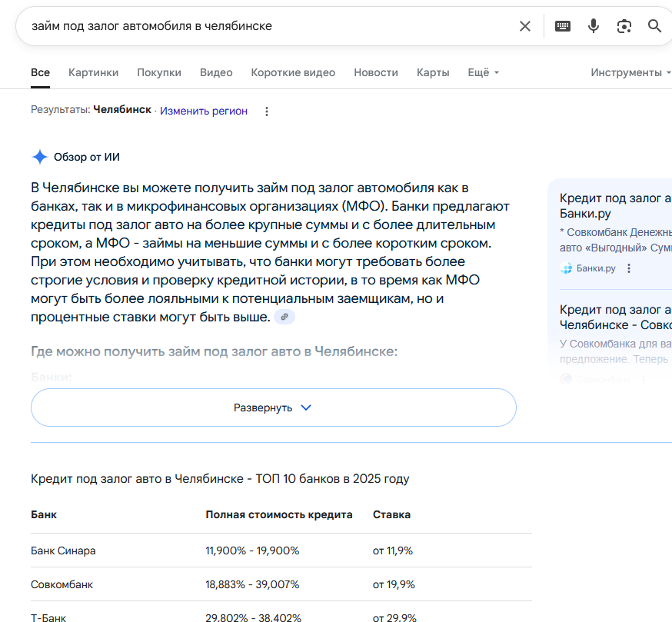Click Полная стоимость кредита column header
Viewport: 672px width, 622px height.
[279, 514]
